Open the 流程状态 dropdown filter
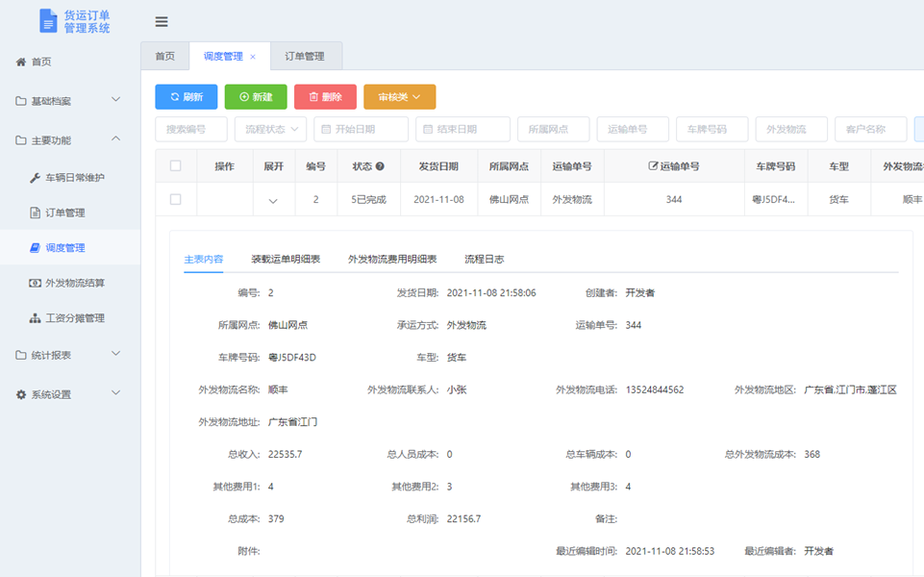Viewport: 924px width, 577px height. pos(270,129)
